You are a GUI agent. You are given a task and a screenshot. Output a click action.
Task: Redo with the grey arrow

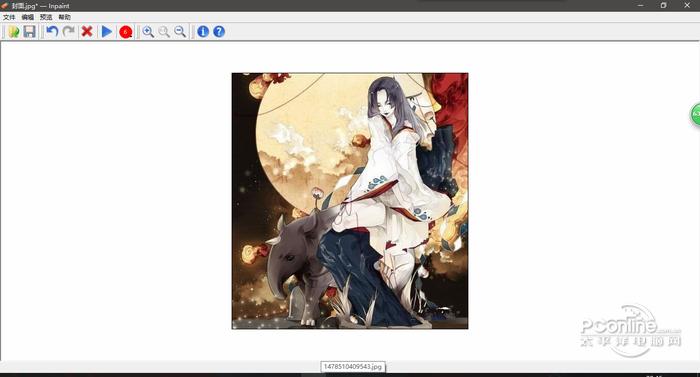[69, 32]
